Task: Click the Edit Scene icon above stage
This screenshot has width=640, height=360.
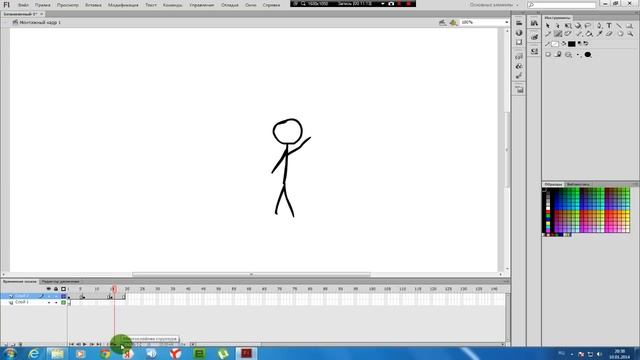Action: (x=442, y=22)
